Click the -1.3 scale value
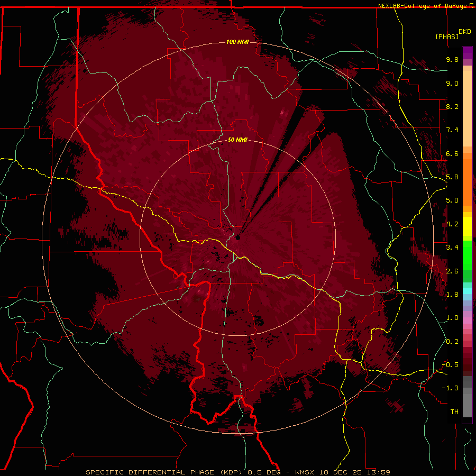This screenshot has width=476, height=476. pos(450,388)
